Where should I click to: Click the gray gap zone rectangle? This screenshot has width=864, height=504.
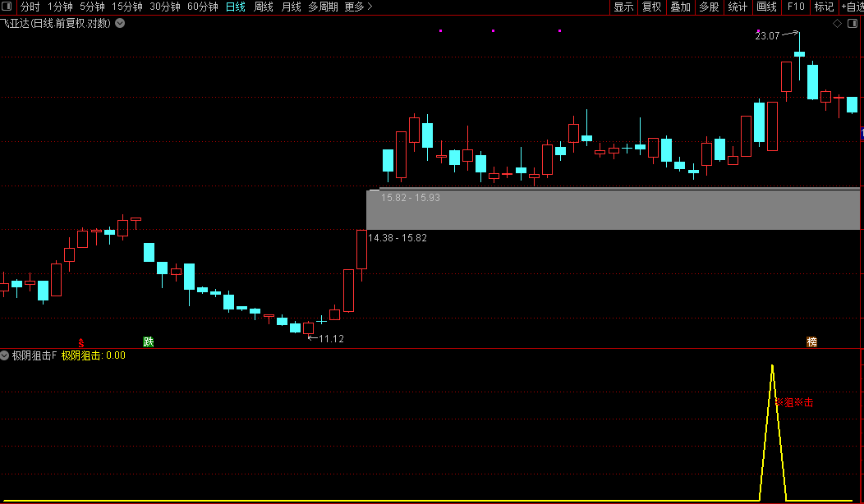pyautogui.click(x=613, y=210)
